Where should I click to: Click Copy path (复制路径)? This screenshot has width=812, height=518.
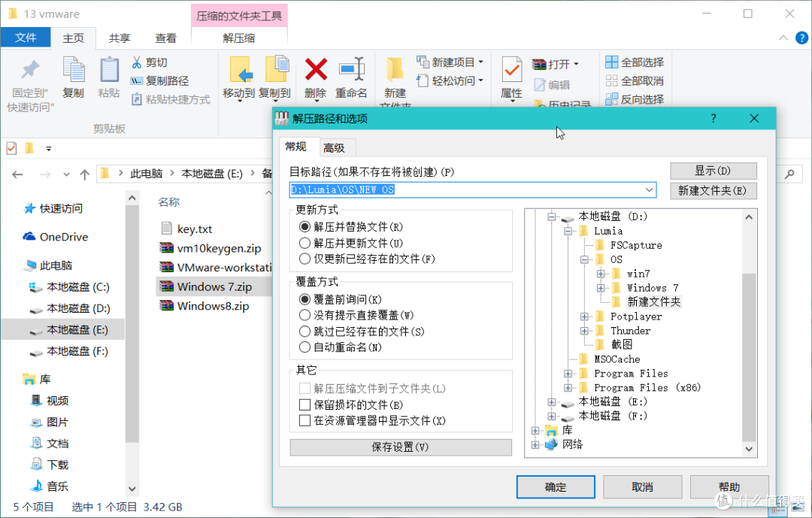(159, 80)
